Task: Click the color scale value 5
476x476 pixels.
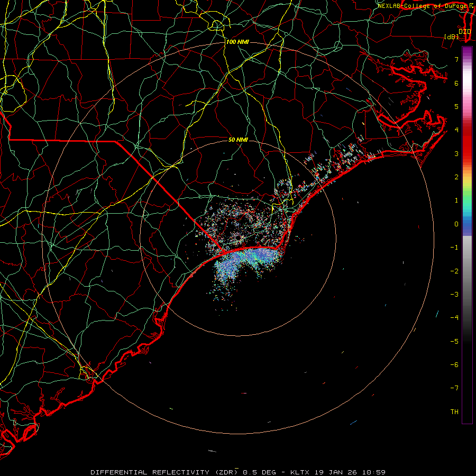Action: tap(456, 106)
